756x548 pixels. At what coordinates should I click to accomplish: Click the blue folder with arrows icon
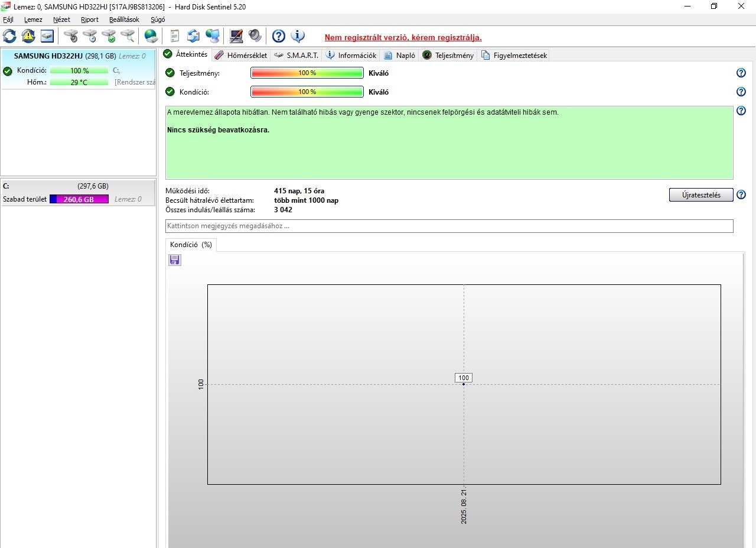(x=193, y=36)
